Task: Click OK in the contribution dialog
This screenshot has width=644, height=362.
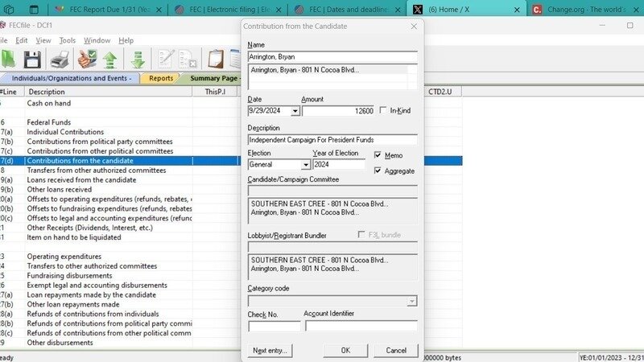Action: pyautogui.click(x=345, y=351)
